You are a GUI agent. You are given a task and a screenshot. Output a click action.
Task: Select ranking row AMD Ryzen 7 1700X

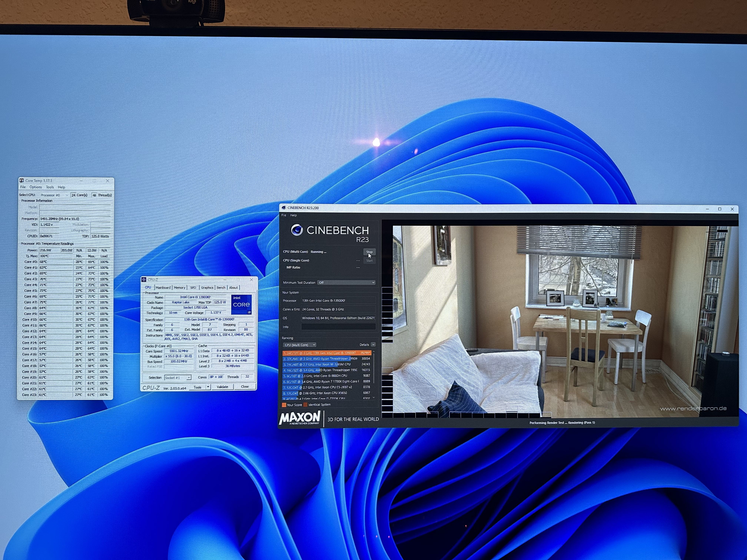(327, 381)
